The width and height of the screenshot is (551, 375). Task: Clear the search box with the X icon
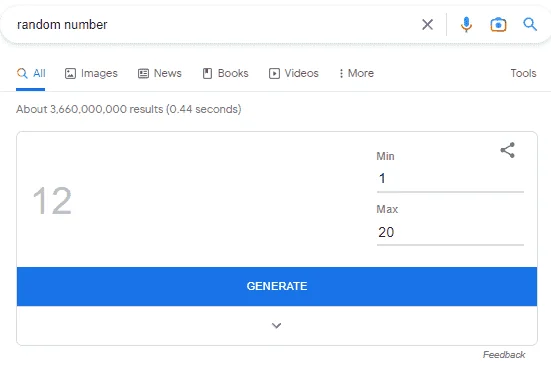(x=427, y=25)
